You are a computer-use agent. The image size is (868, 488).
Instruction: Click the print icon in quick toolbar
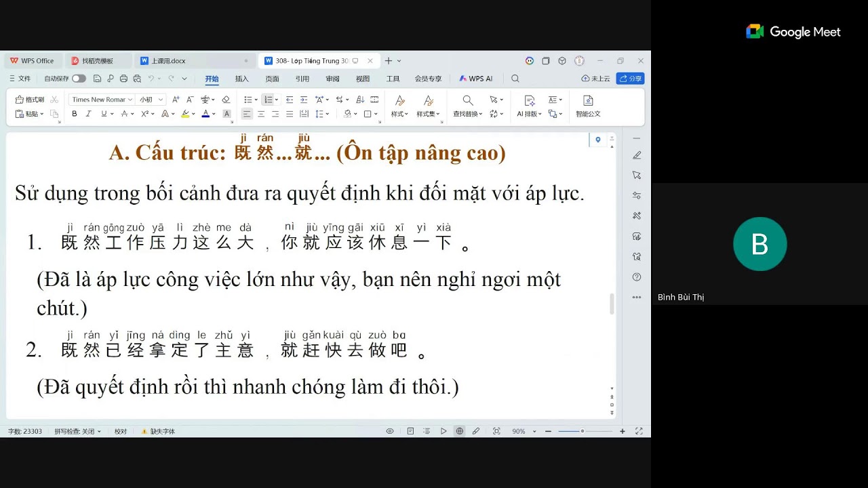pos(123,79)
